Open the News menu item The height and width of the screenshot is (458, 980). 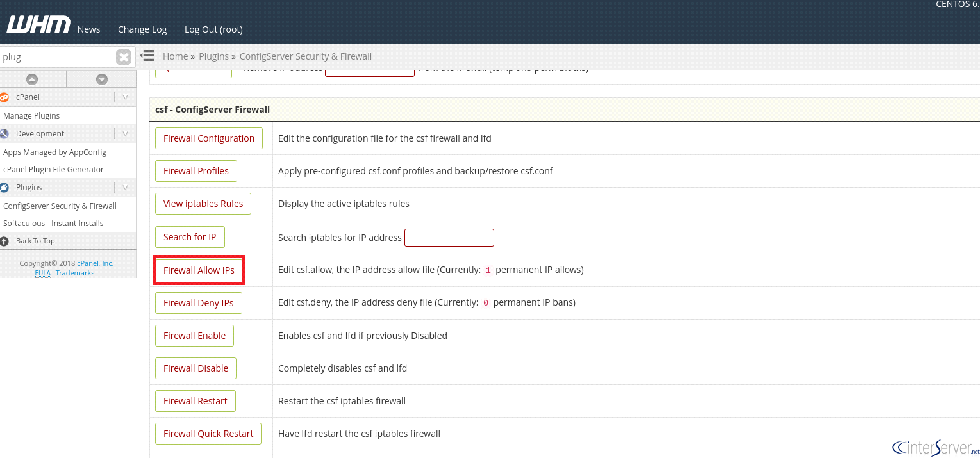click(89, 29)
